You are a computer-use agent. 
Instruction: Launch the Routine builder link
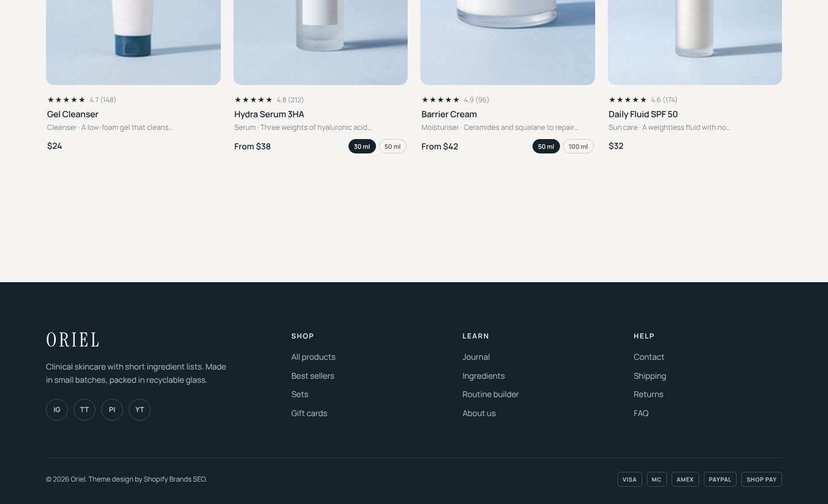[x=490, y=394]
